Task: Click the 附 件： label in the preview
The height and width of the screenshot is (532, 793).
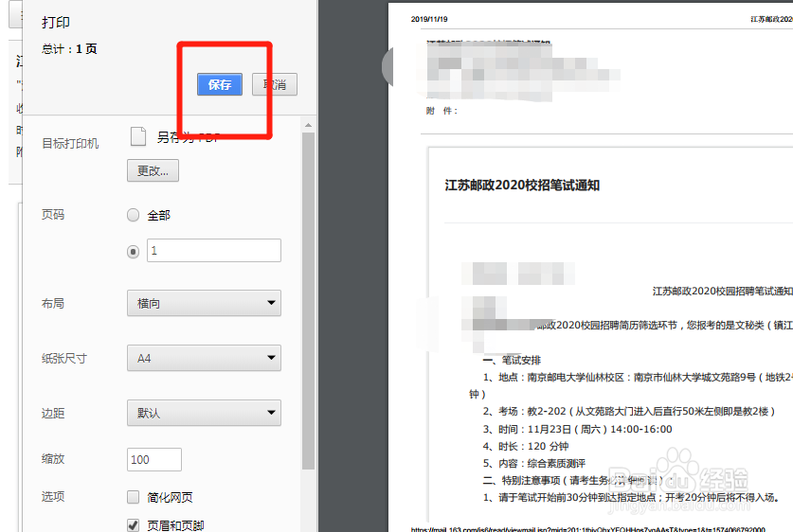Action: coord(442,111)
